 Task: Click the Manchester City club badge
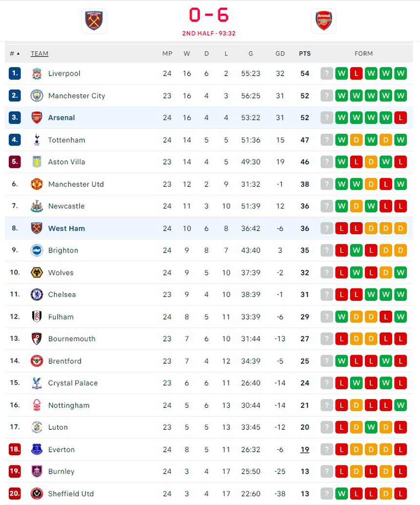coord(37,96)
